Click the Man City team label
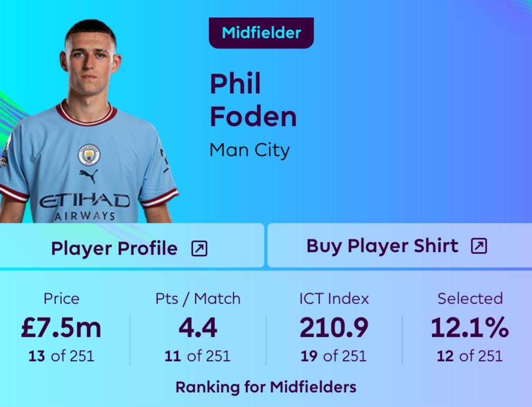 click(x=250, y=150)
